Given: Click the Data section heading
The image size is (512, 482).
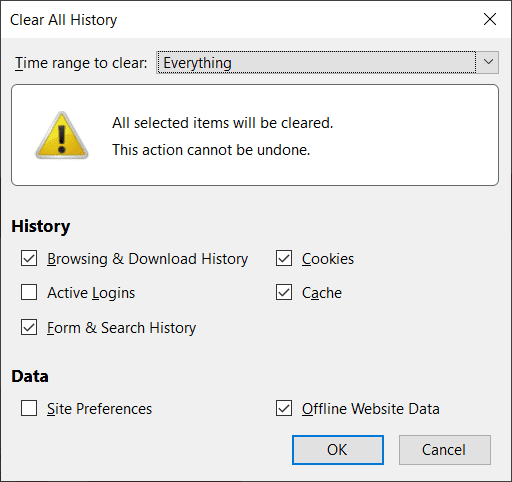Looking at the screenshot, I should [30, 376].
